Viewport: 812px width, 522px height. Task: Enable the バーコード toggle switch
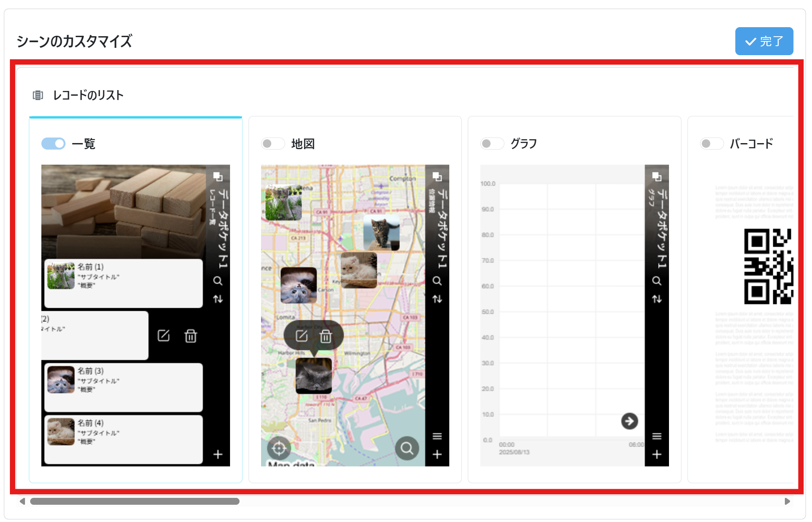pos(711,144)
